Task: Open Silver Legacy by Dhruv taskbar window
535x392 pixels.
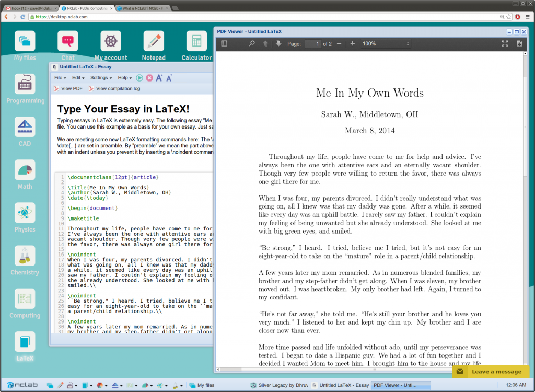Action: pos(280,385)
